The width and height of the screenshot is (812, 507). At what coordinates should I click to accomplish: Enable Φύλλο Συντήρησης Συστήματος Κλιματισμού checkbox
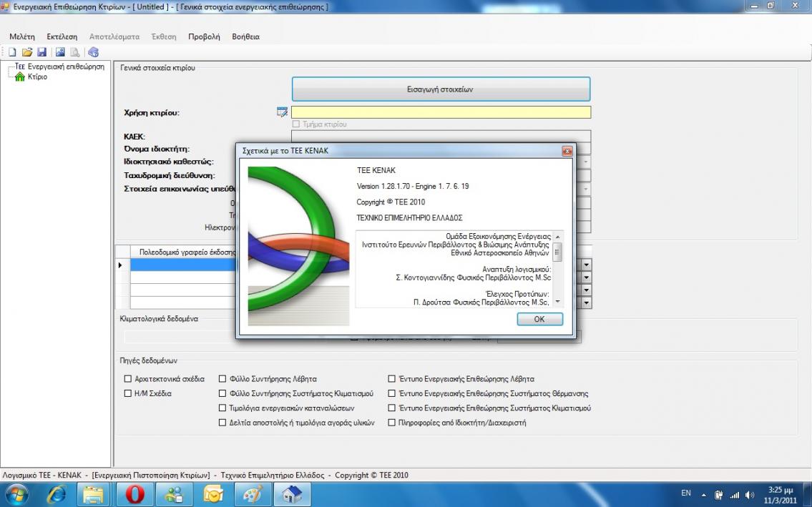point(222,393)
